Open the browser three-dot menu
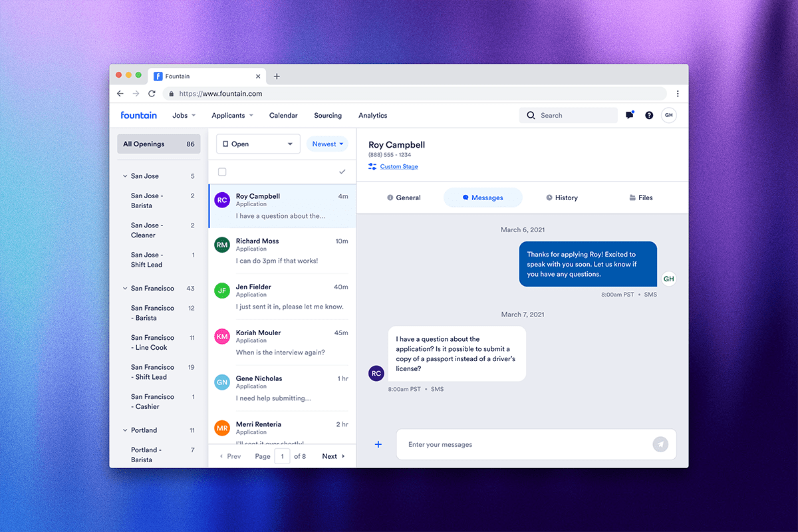The width and height of the screenshot is (798, 532). 678,94
